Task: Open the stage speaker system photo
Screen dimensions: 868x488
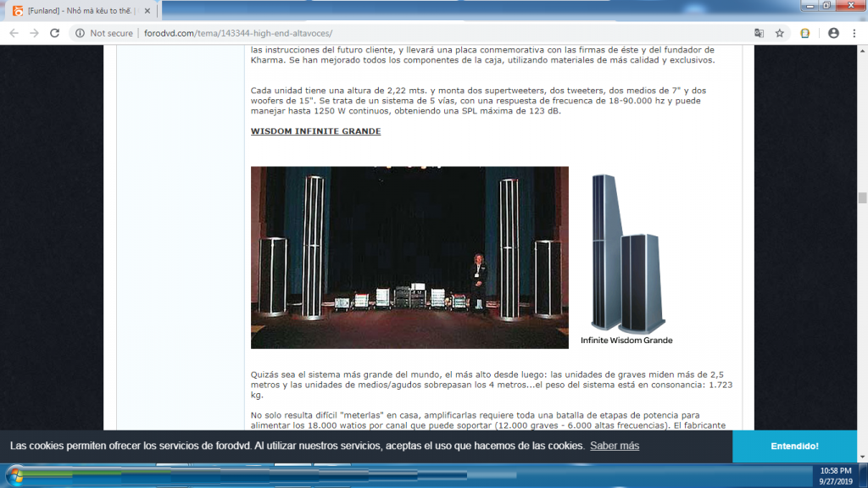Action: tap(409, 258)
